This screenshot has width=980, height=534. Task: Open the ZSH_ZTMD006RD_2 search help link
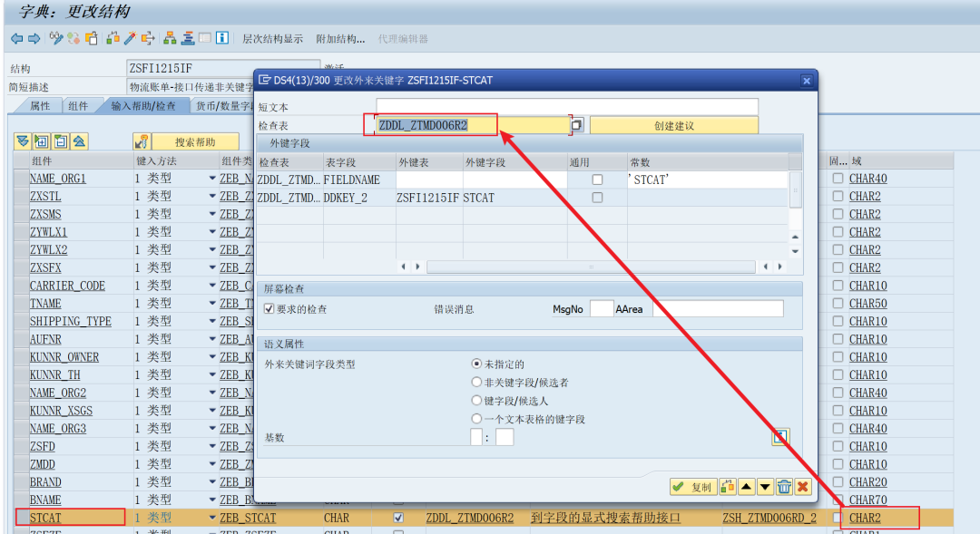point(769,518)
